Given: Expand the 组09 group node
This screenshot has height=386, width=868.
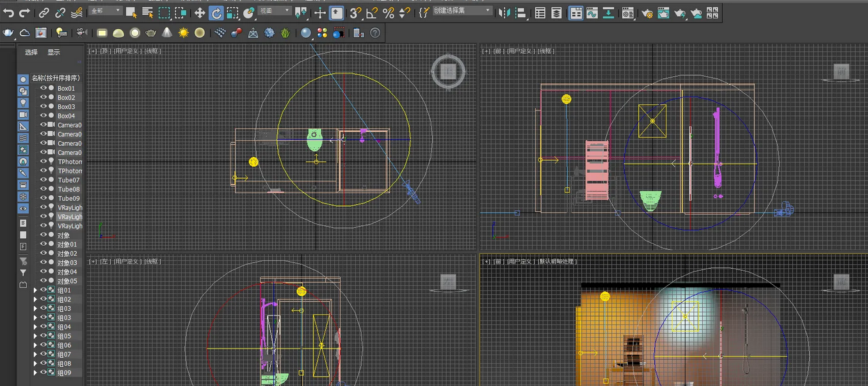Looking at the screenshot, I should pyautogui.click(x=35, y=373).
